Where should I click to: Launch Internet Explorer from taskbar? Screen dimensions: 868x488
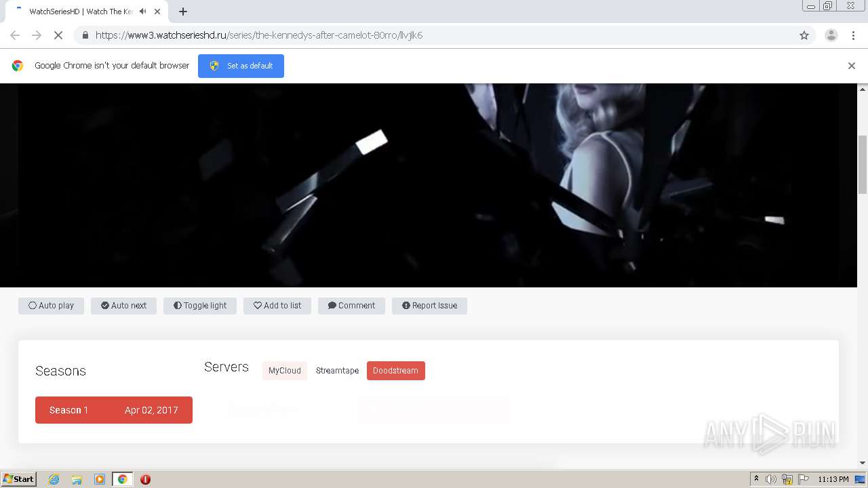pos(54,479)
